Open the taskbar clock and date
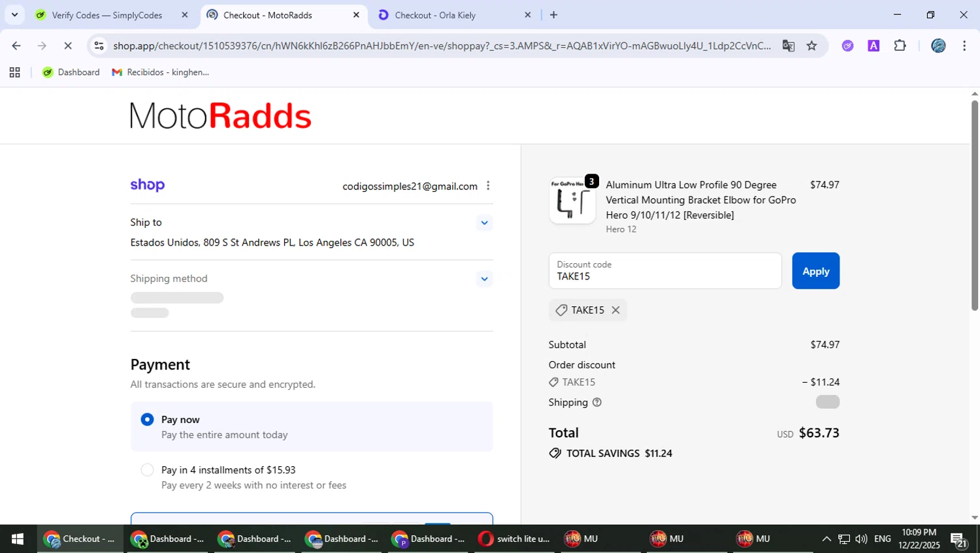The height and width of the screenshot is (553, 980). click(x=919, y=539)
